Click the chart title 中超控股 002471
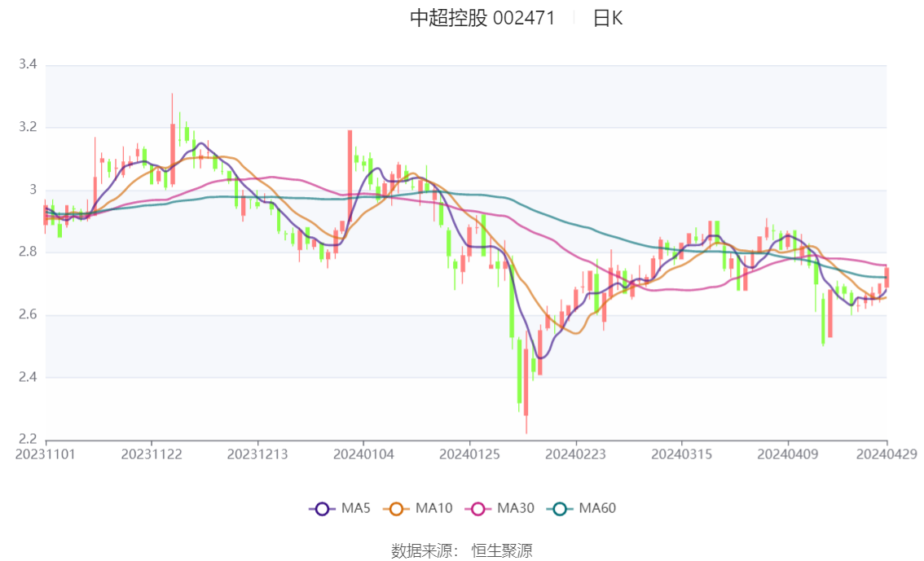 482,18
